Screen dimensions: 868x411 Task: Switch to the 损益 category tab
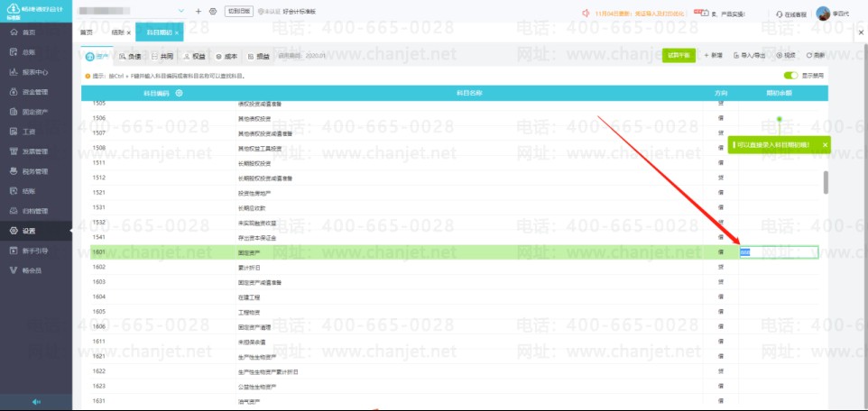click(259, 56)
